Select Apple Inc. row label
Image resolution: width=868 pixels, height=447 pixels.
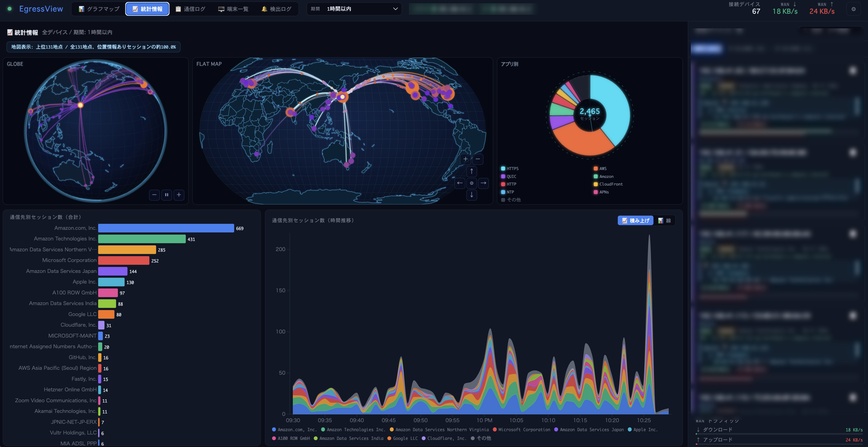(85, 282)
